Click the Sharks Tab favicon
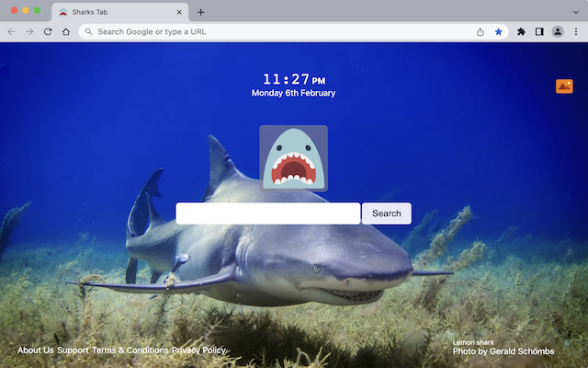This screenshot has height=368, width=588. click(63, 12)
